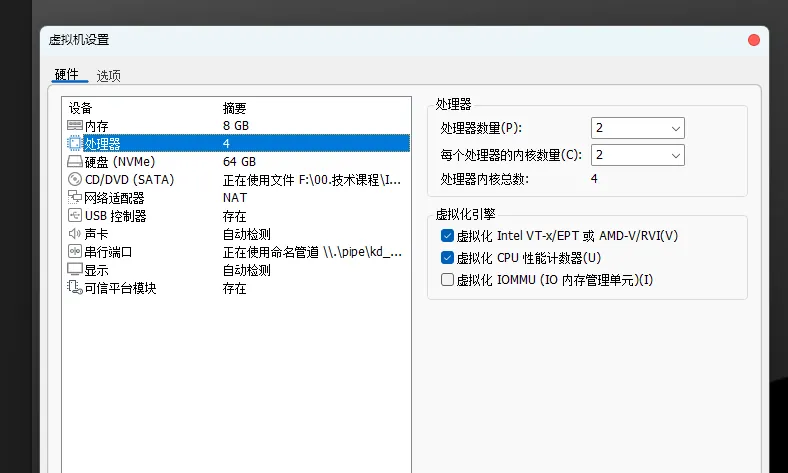The image size is (788, 473).
Task: Click the 处理器内核总数 label
Action: (x=484, y=179)
